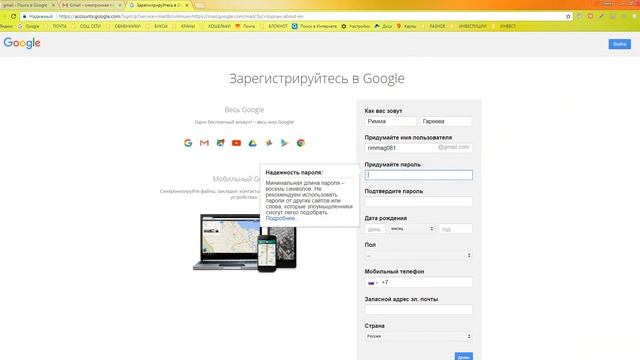Click the browser address bar URL

pyautogui.click(x=181, y=16)
